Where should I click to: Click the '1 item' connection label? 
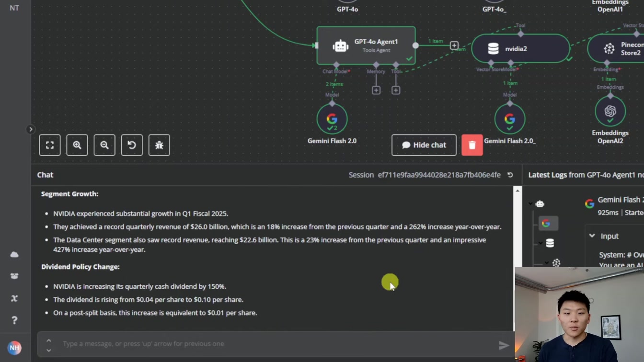click(x=436, y=41)
